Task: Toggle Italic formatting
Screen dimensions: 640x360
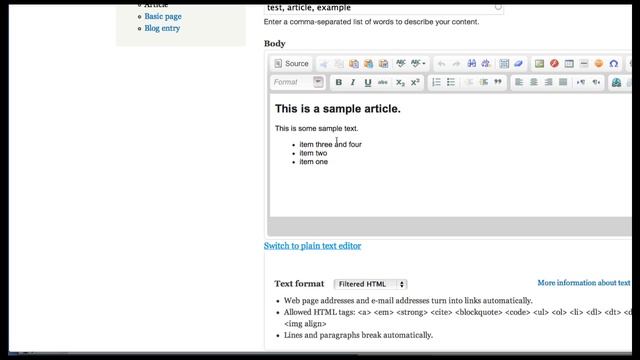Action: coord(353,82)
